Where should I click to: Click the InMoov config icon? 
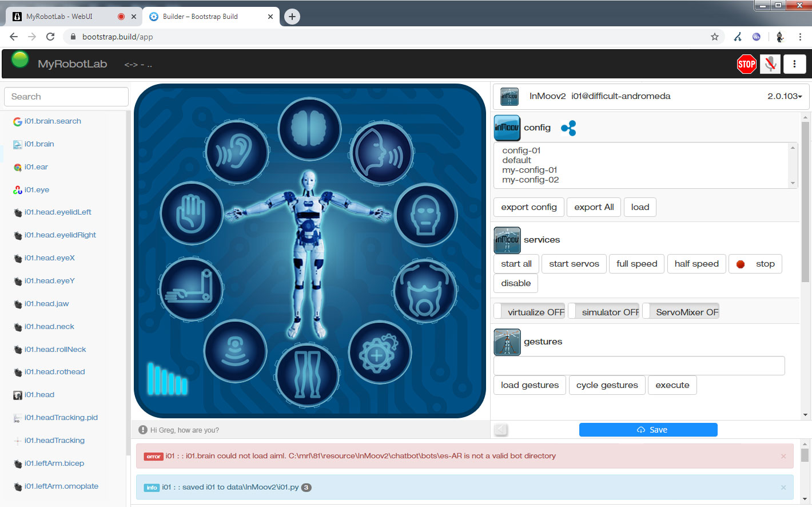click(x=507, y=128)
